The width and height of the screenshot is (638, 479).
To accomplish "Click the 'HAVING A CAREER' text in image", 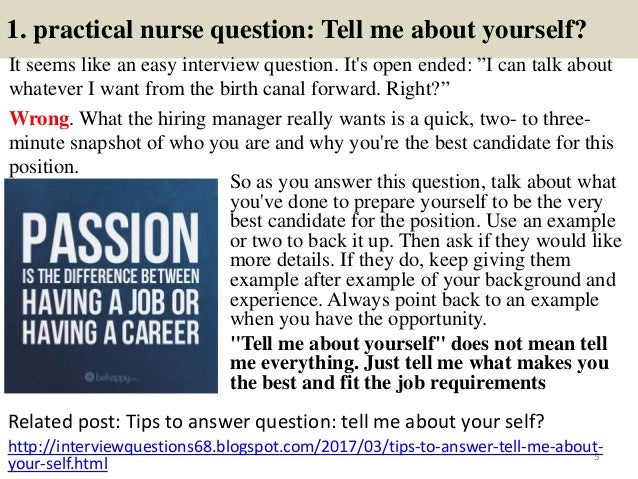I will pyautogui.click(x=111, y=333).
